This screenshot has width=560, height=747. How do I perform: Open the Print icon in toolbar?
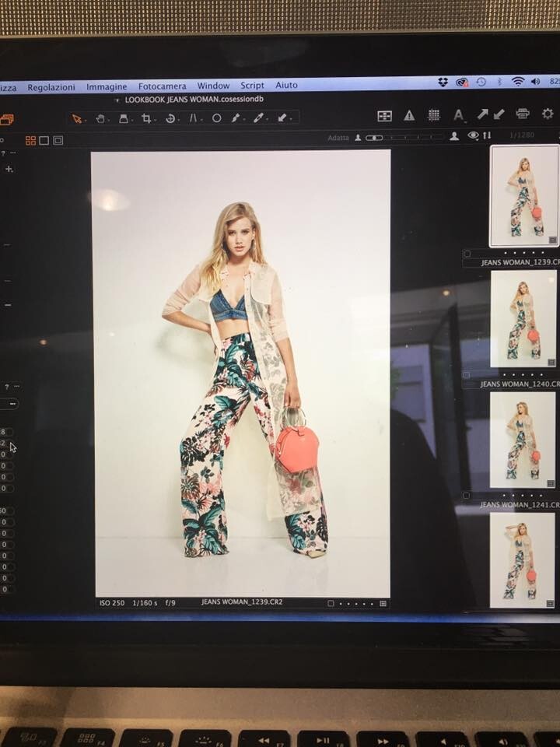pyautogui.click(x=523, y=114)
